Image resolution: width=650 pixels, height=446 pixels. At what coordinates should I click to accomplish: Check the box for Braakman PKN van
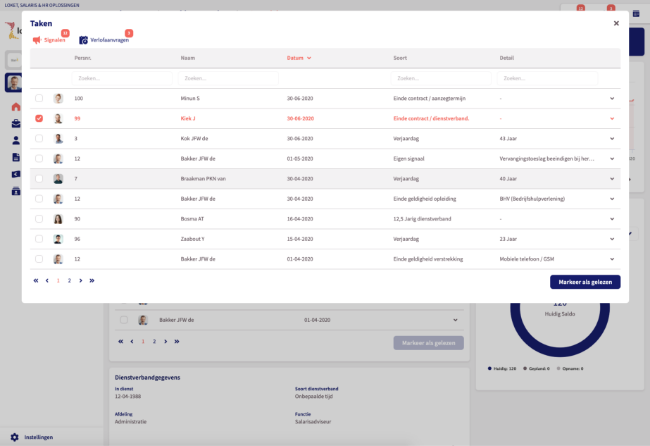coord(39,179)
